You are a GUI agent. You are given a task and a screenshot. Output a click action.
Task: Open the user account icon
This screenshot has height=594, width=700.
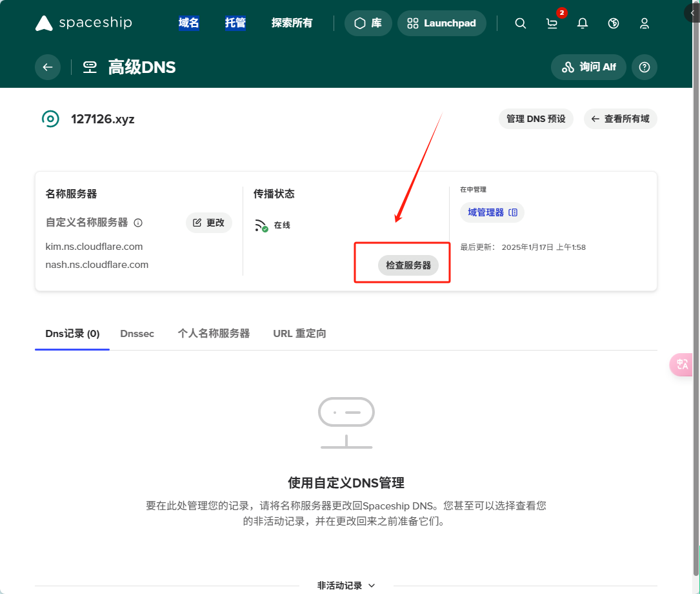(645, 23)
